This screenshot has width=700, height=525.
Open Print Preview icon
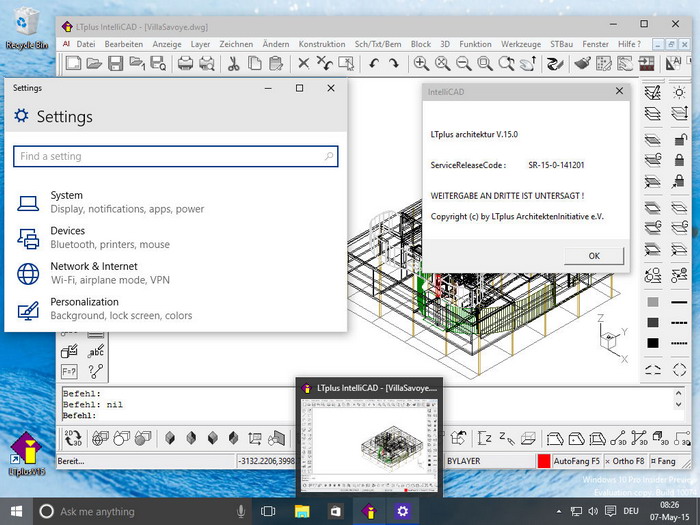pyautogui.click(x=207, y=63)
